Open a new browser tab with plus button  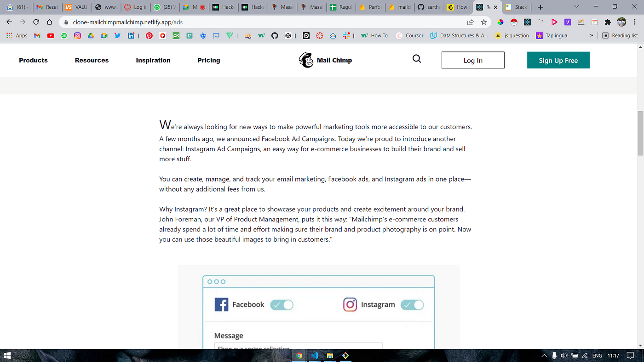(x=540, y=7)
